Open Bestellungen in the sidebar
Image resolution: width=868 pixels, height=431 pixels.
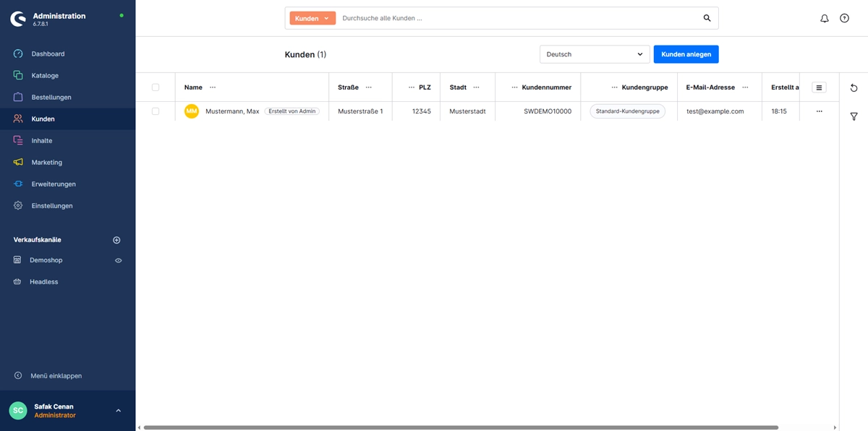[x=51, y=97]
